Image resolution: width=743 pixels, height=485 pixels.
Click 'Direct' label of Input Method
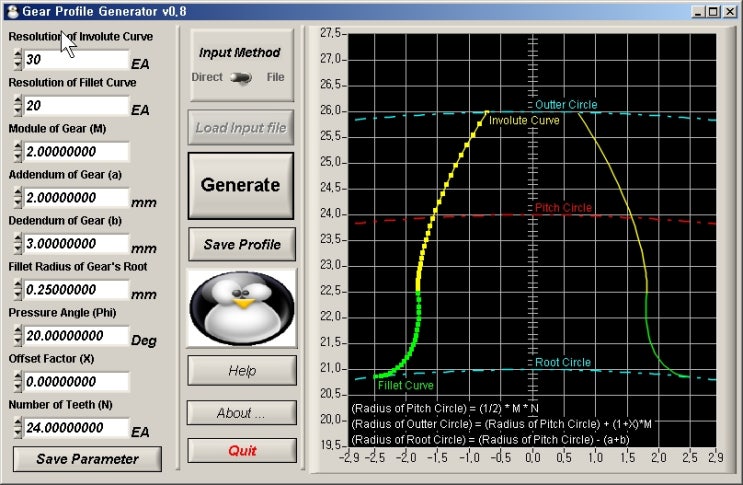207,77
